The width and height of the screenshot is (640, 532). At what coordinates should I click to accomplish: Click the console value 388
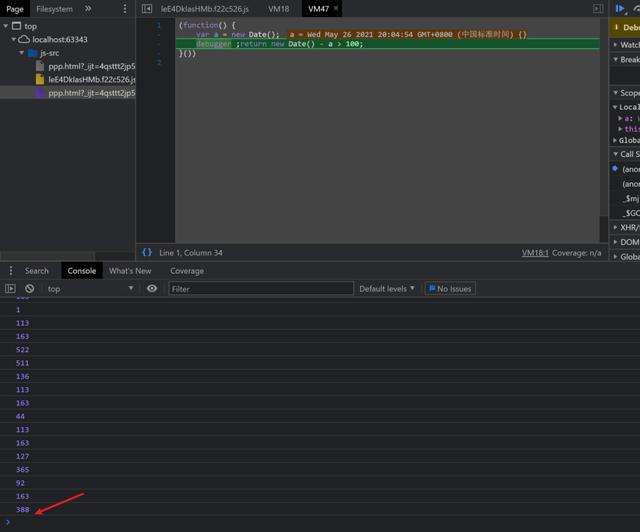22,510
